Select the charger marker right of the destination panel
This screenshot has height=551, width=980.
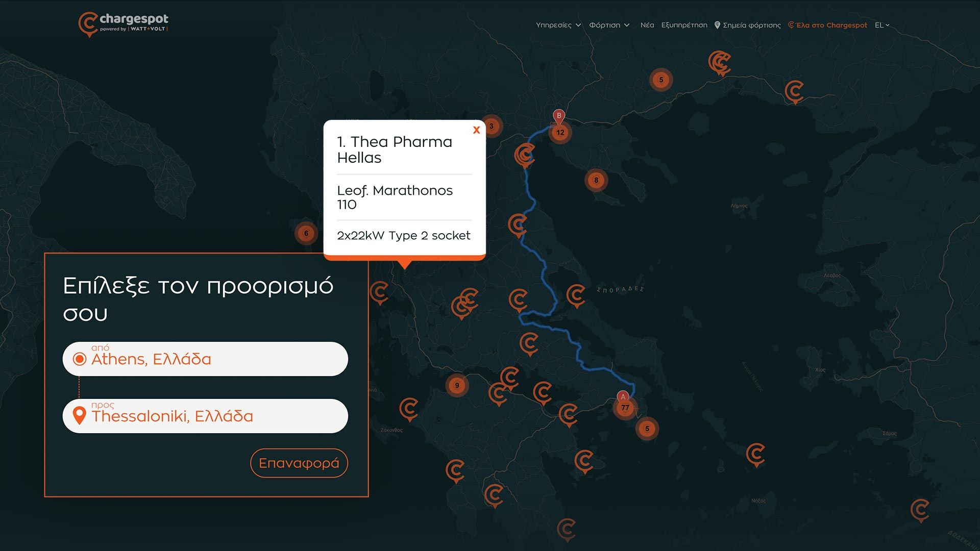(x=379, y=293)
